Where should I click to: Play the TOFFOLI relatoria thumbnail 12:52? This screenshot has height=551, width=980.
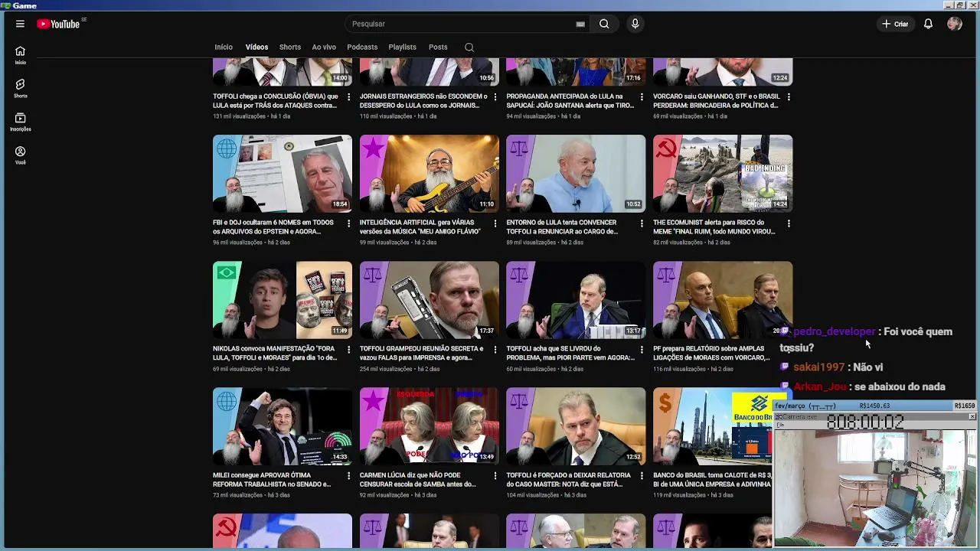(x=576, y=426)
